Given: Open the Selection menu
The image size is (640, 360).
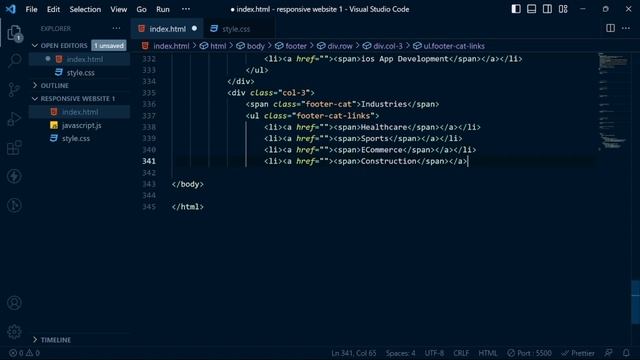Looking at the screenshot, I should (85, 9).
